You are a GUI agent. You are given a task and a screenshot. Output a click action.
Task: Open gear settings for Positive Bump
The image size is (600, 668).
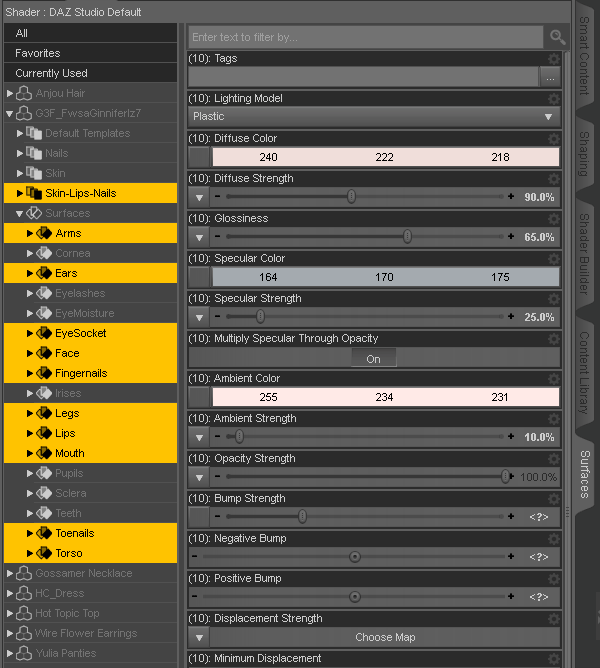pos(554,579)
